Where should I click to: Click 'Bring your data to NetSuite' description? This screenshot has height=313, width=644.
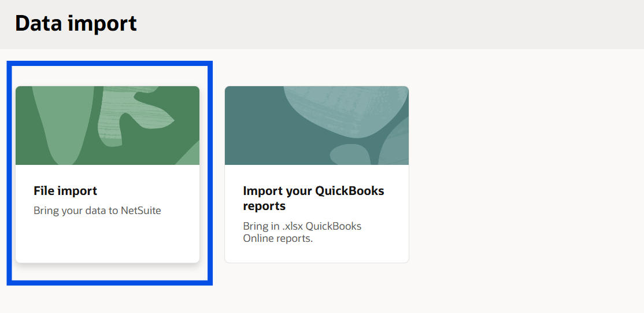pos(97,211)
